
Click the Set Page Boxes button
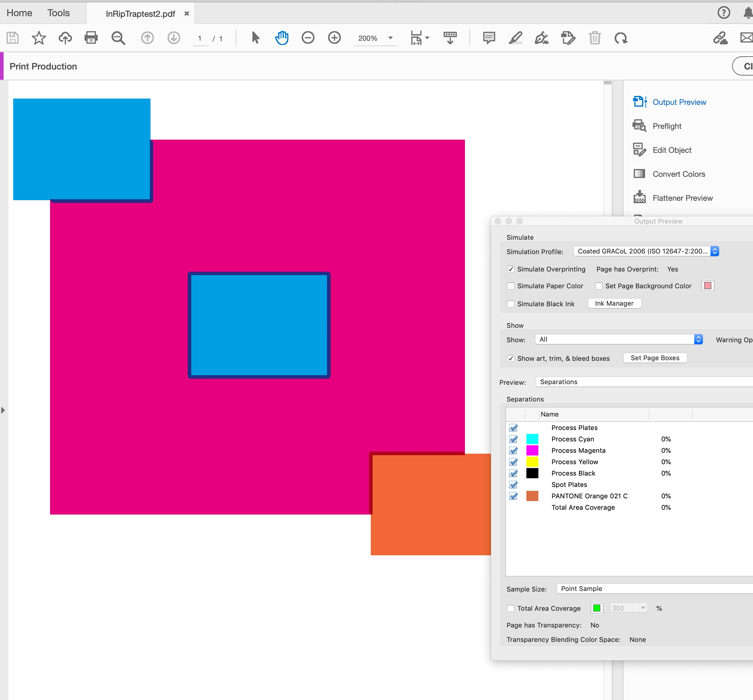click(654, 358)
